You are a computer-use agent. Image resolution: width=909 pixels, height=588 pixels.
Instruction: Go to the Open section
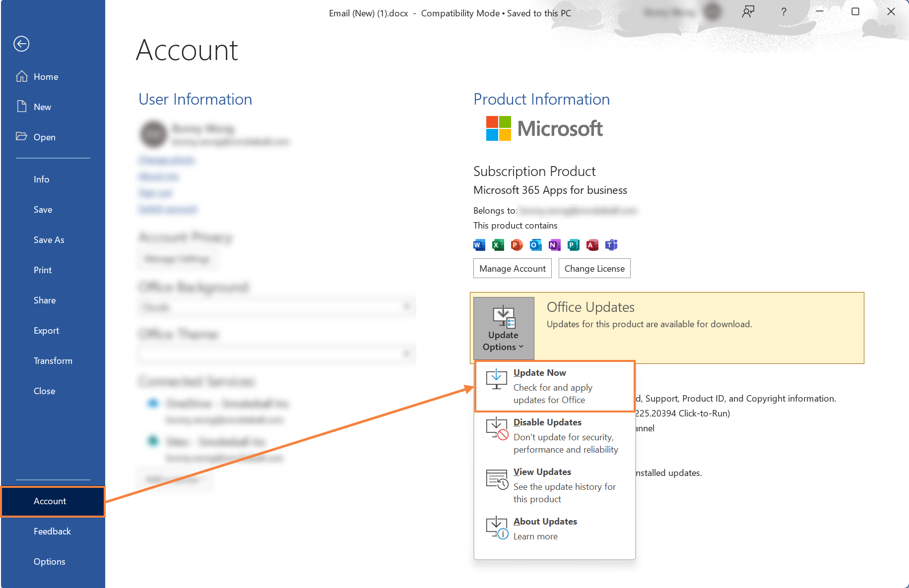[x=53, y=137]
